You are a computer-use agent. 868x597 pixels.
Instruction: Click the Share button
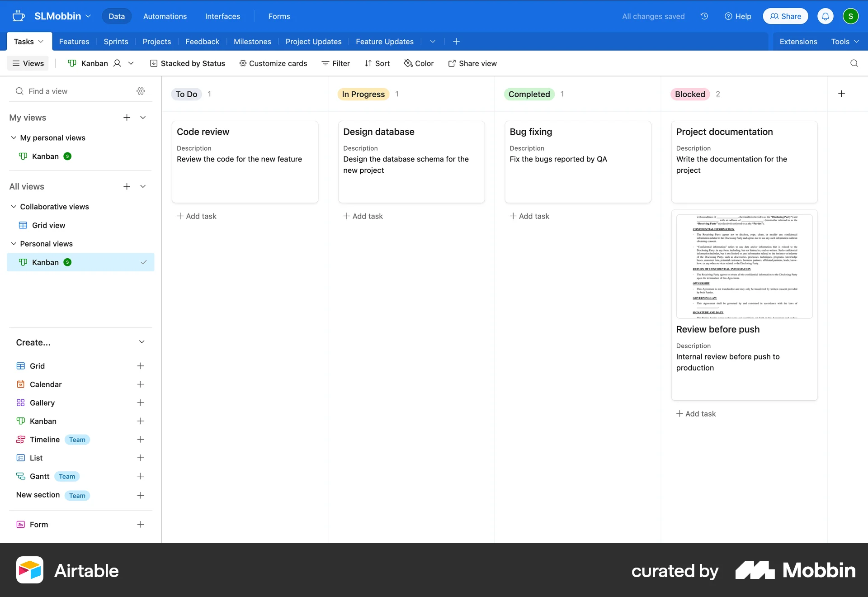[x=785, y=16]
